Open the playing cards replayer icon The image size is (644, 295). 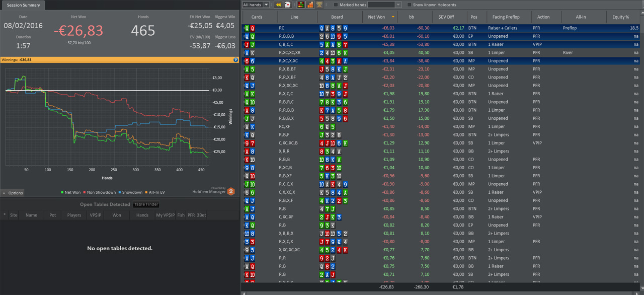[x=287, y=5]
